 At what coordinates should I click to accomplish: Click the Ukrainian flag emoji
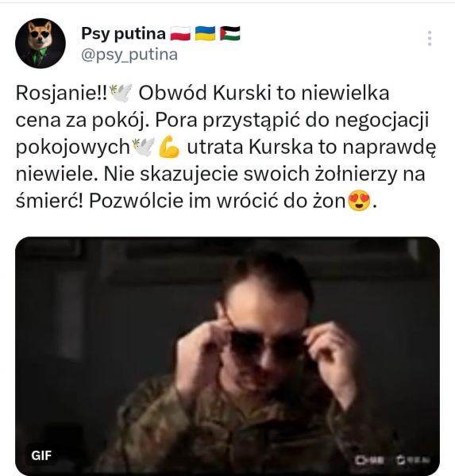click(x=205, y=33)
